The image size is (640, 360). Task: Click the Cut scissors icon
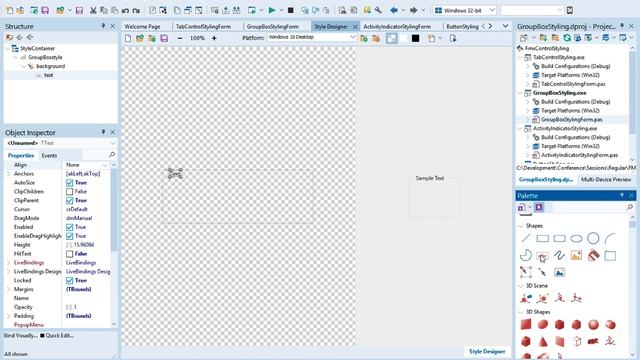[x=93, y=10]
